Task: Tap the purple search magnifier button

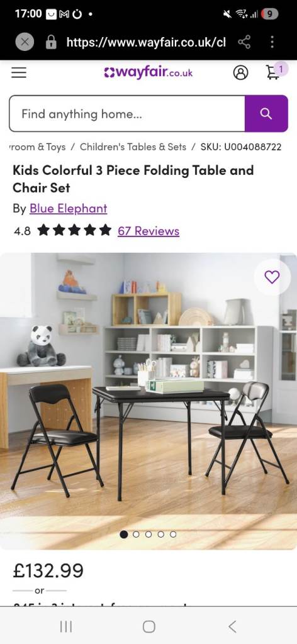Action: click(266, 114)
